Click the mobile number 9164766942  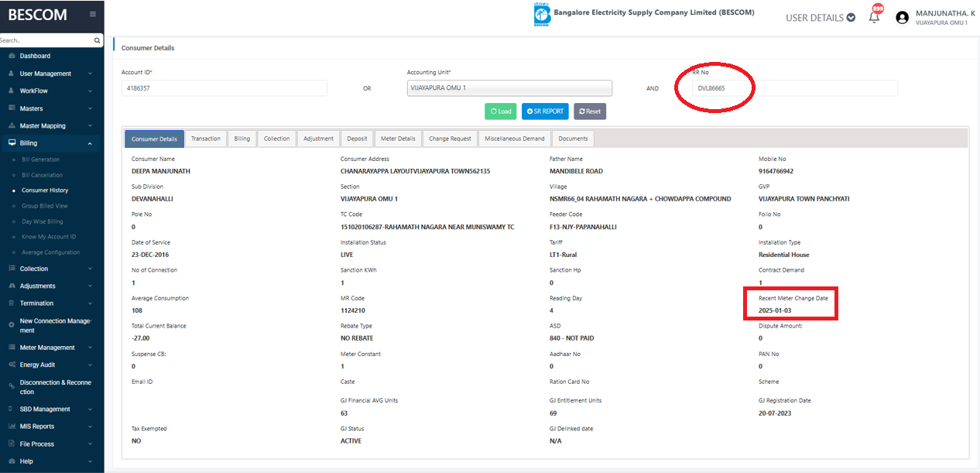tap(776, 171)
